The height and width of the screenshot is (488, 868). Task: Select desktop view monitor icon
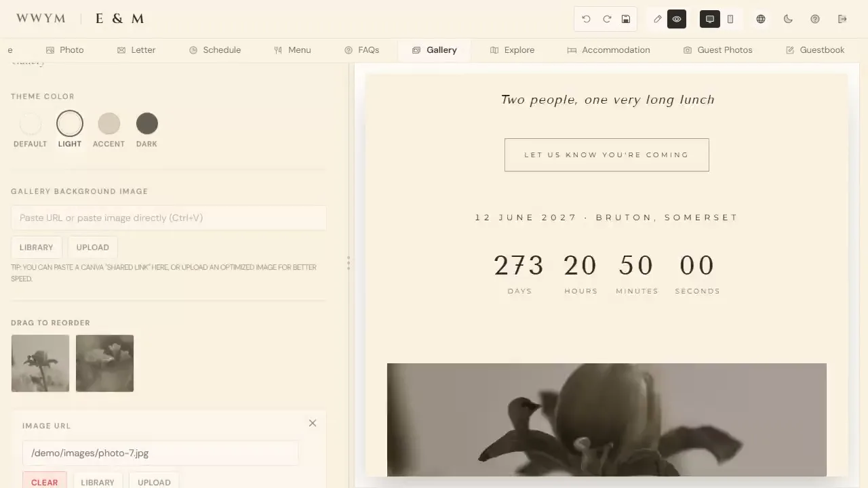click(x=710, y=19)
